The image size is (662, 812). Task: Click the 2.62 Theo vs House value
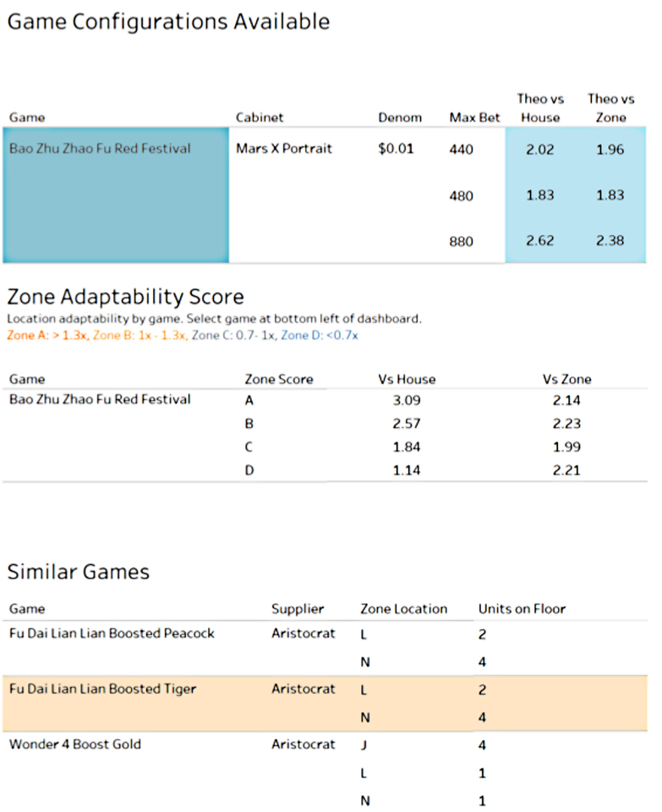(540, 241)
